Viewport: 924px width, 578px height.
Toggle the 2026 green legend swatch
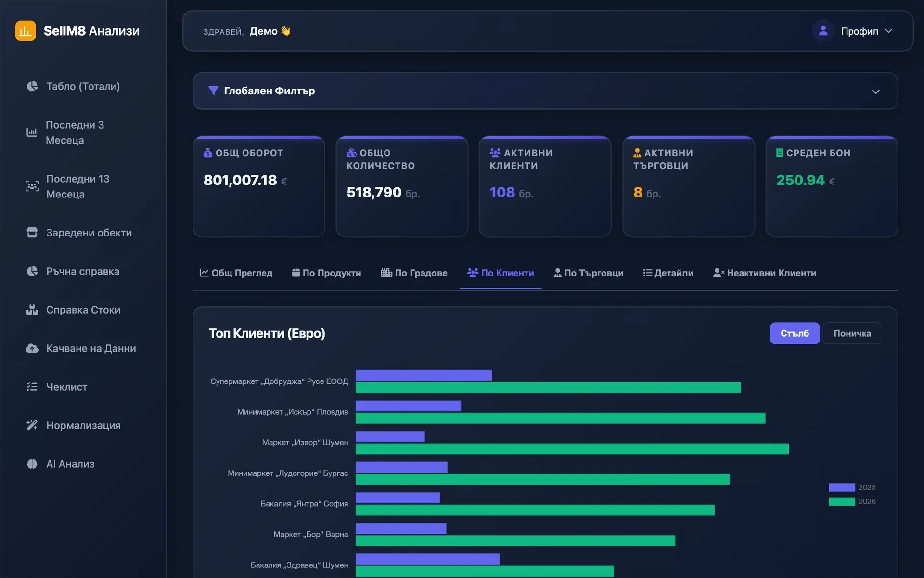coord(842,501)
